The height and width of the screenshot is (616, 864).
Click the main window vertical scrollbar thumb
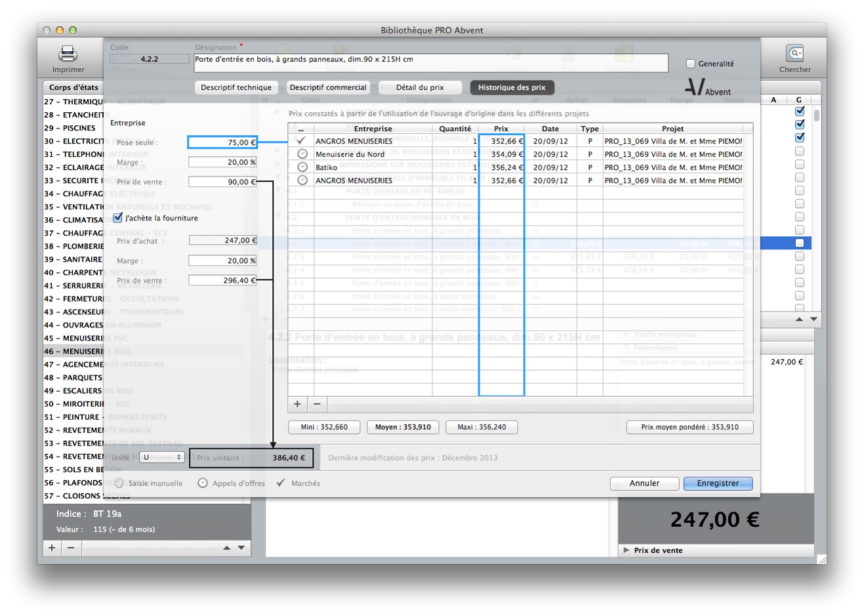tap(817, 115)
